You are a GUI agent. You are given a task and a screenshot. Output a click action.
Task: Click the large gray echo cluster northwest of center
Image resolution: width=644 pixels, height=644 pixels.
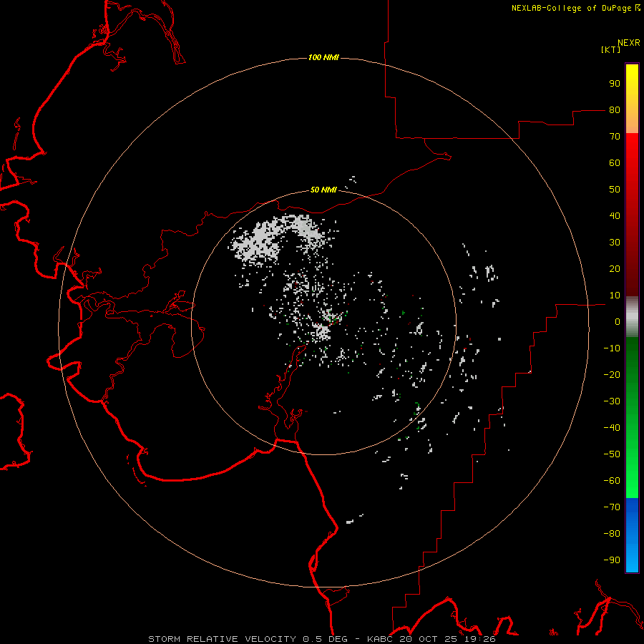(x=259, y=243)
